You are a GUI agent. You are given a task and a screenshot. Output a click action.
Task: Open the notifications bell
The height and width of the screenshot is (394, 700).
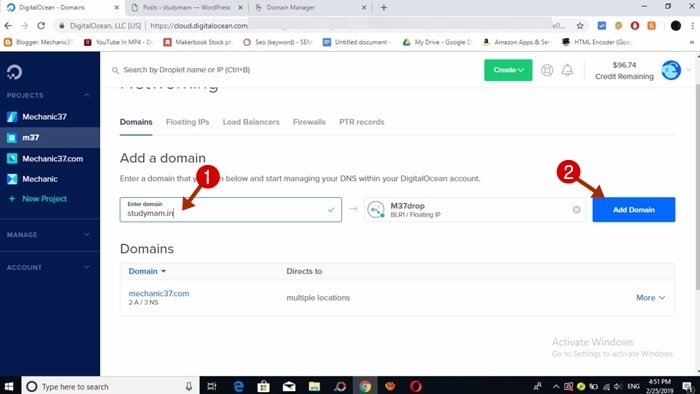[567, 70]
